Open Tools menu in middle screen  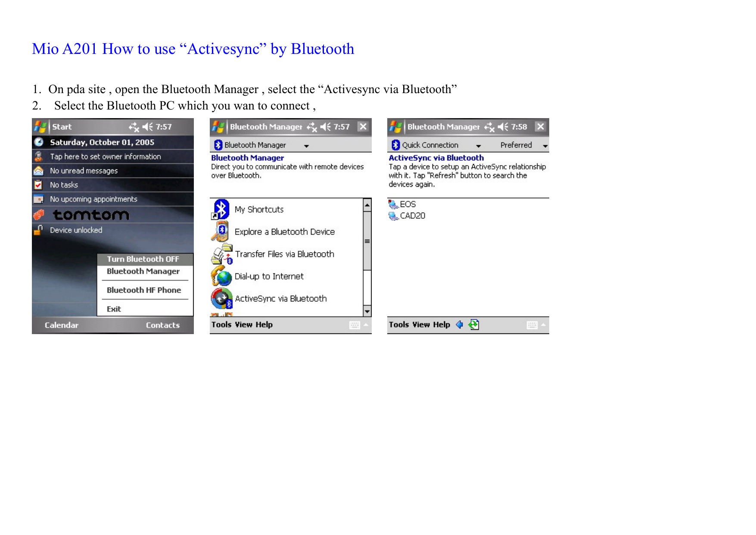tap(221, 325)
